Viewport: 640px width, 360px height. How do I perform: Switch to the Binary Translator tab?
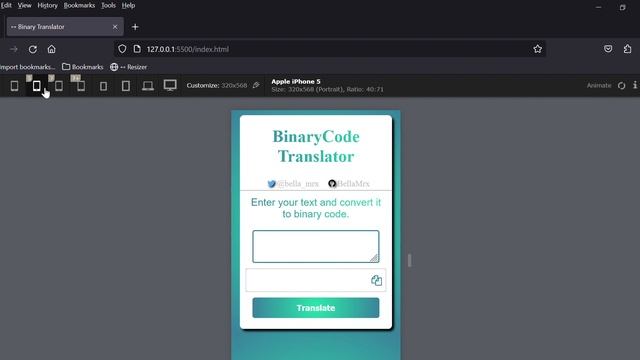[x=65, y=27]
